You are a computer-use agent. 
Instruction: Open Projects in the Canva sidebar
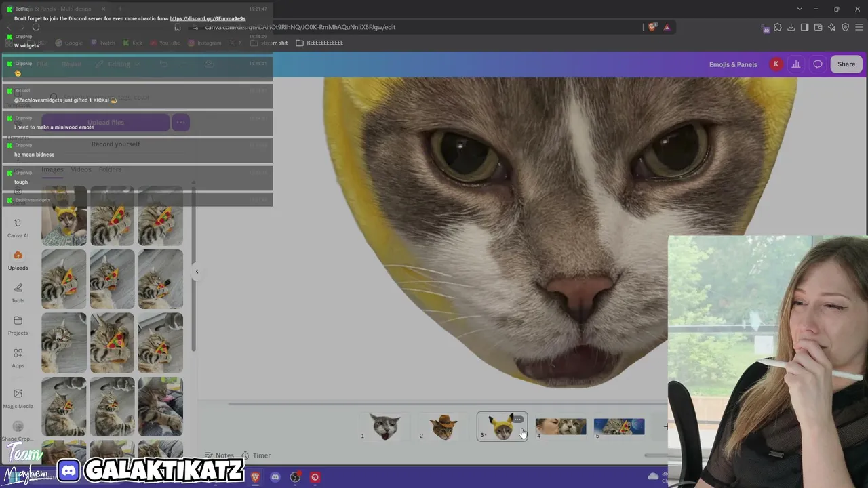(x=18, y=326)
